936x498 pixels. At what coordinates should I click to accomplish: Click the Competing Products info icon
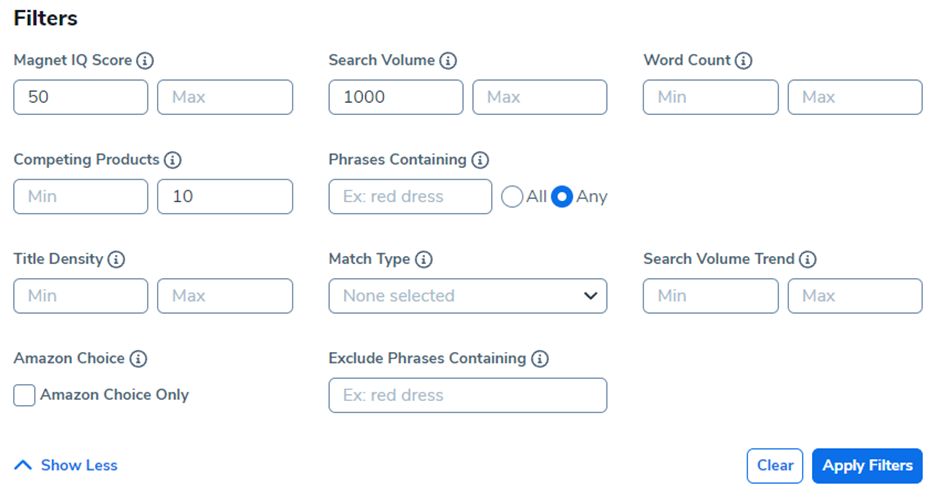coord(172,160)
